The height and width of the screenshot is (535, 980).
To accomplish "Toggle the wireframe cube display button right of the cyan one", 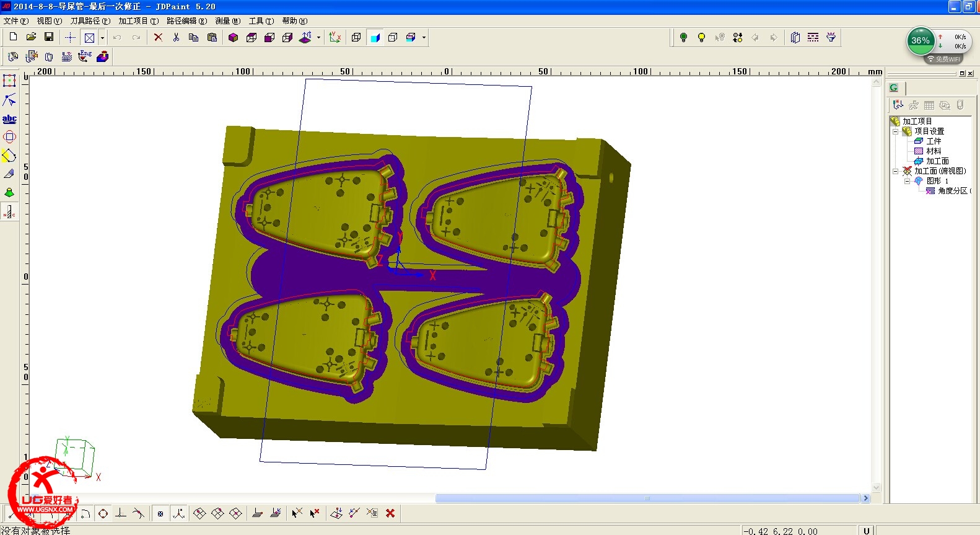I will point(393,37).
